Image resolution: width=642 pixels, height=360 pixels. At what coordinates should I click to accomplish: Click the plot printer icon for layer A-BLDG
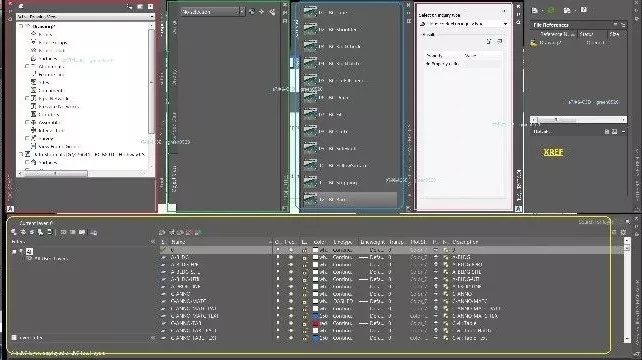tap(435, 257)
